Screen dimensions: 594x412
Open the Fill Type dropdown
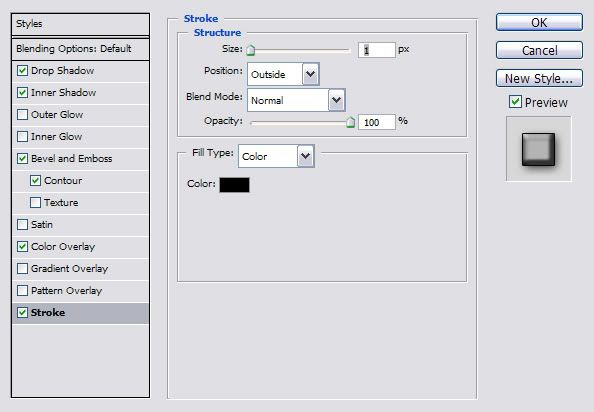(276, 156)
